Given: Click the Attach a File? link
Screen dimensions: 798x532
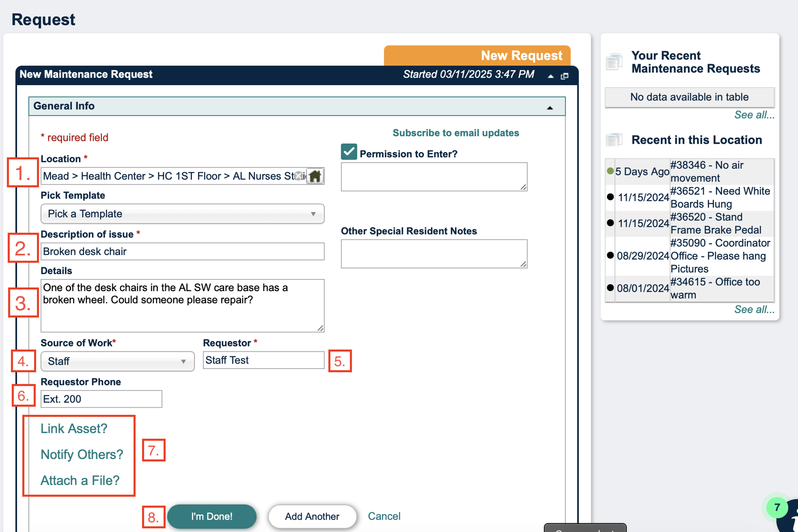Looking at the screenshot, I should coord(80,481).
